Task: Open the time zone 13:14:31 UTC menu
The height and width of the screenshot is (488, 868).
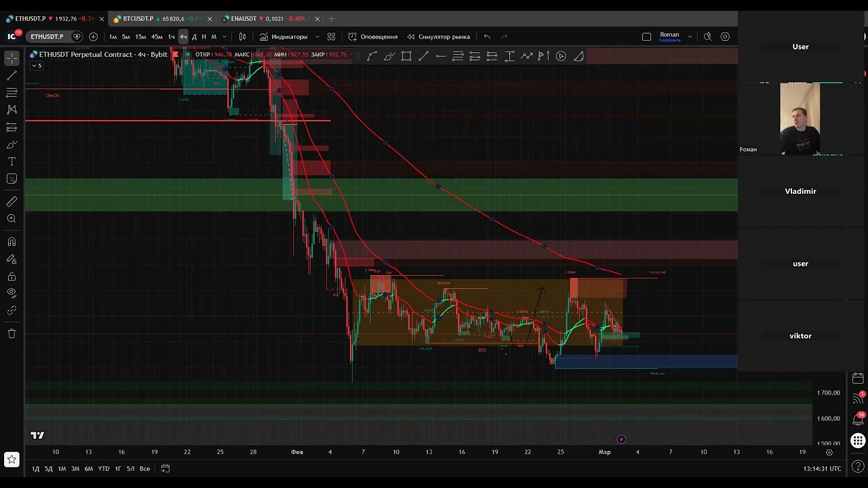Action: point(822,468)
